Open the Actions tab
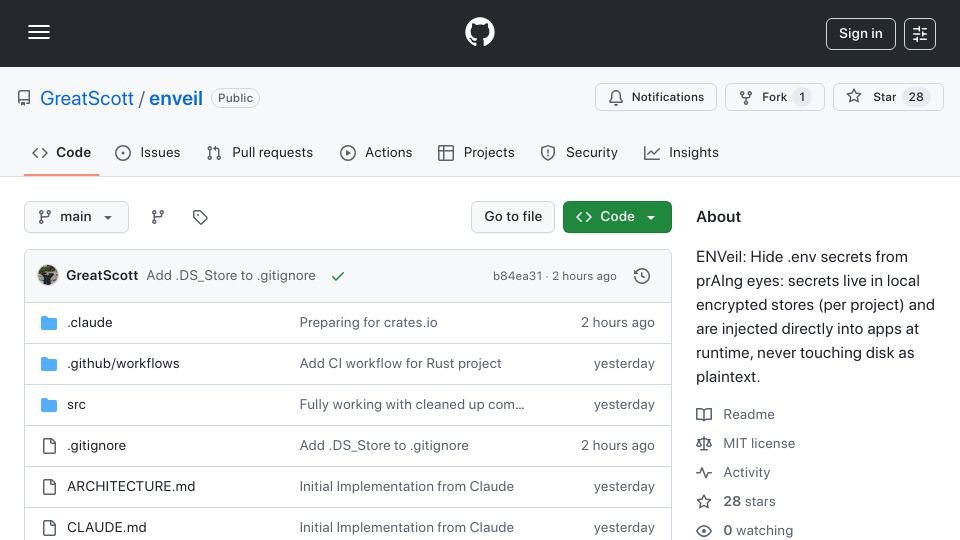The width and height of the screenshot is (960, 540). pos(376,152)
